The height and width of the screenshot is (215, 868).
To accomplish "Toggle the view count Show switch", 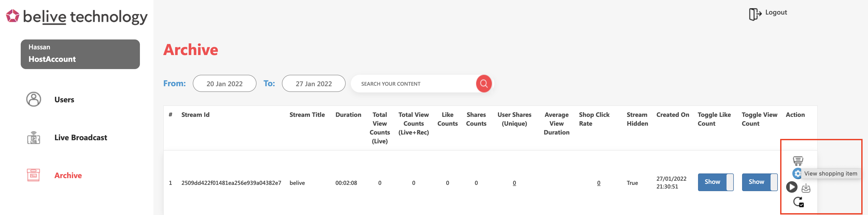I will [759, 182].
